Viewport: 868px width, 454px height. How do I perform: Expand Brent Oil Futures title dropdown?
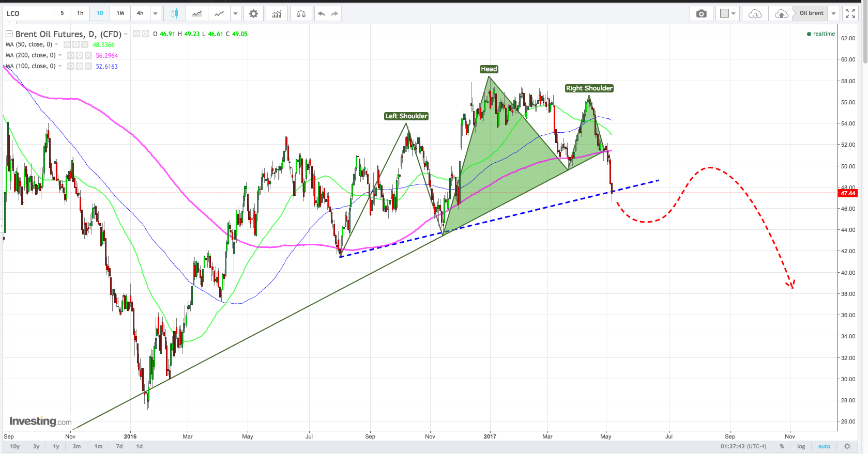126,34
